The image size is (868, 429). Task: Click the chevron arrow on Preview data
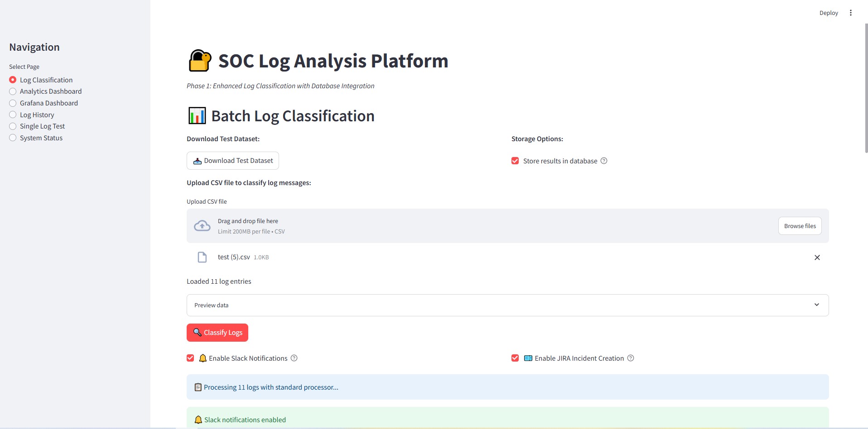[816, 305]
